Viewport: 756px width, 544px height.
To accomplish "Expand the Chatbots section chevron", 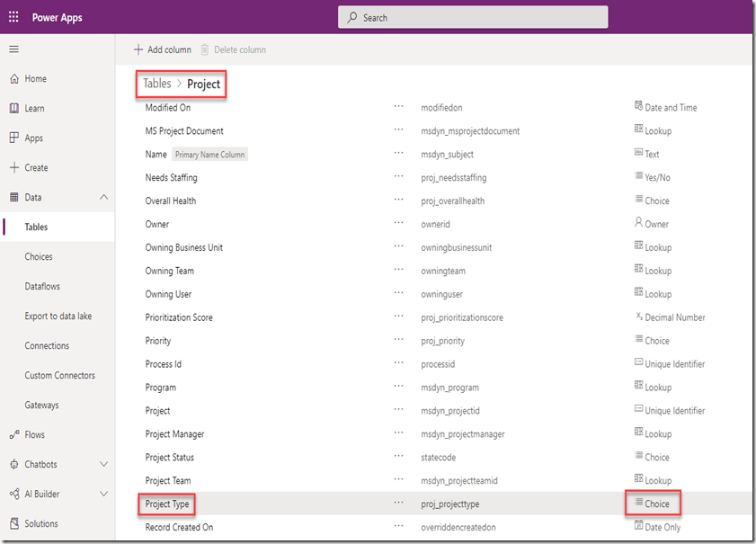I will pyautogui.click(x=103, y=465).
